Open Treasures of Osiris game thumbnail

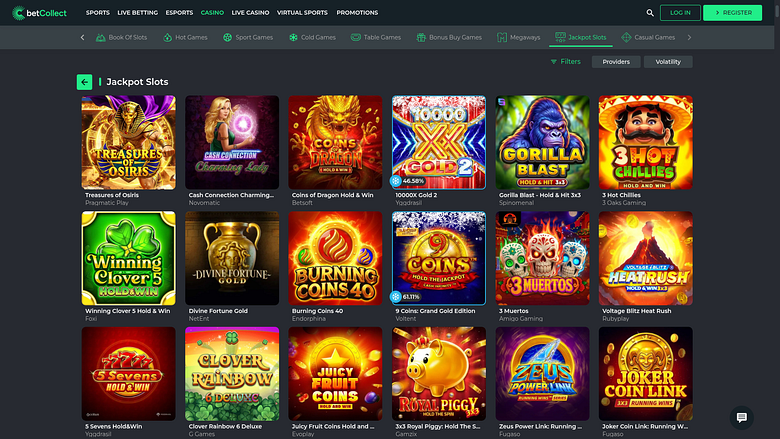point(128,143)
